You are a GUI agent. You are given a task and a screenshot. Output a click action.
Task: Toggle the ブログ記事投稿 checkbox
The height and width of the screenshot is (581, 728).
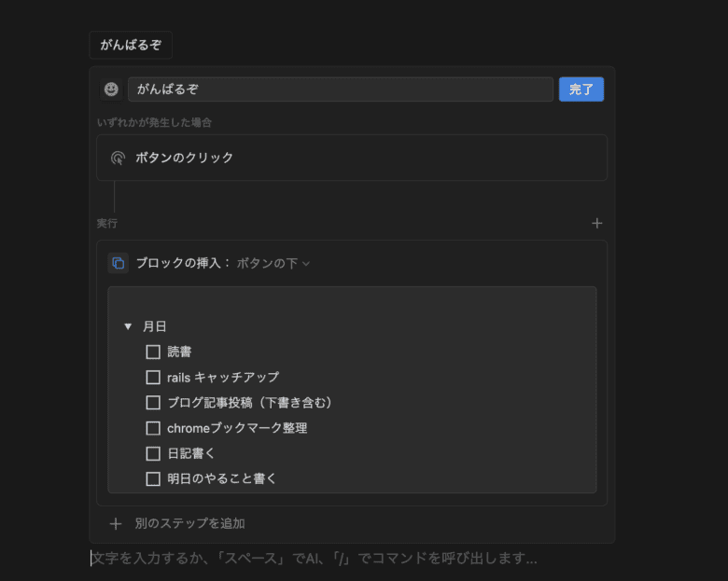pyautogui.click(x=153, y=403)
